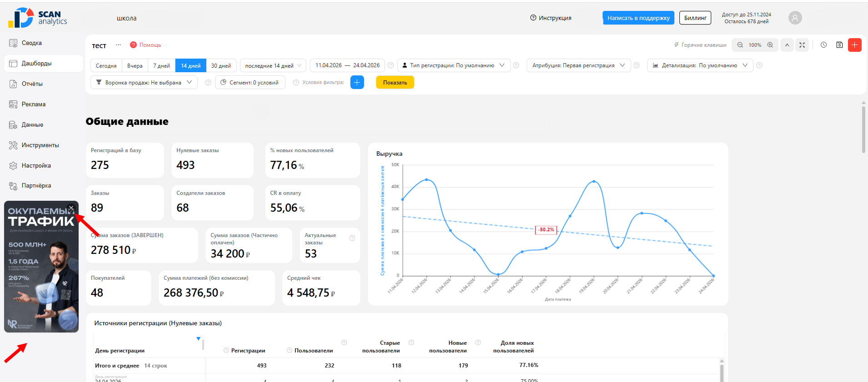Choose the Сегодня period option

[x=106, y=65]
